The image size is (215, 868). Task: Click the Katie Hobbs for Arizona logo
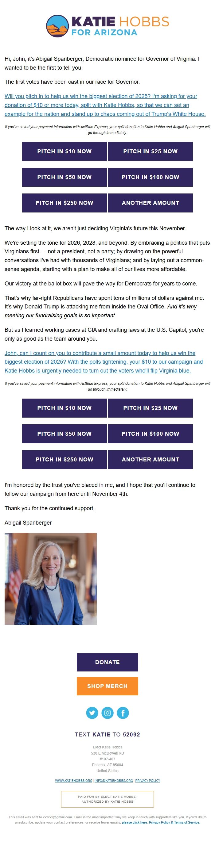[x=107, y=26]
